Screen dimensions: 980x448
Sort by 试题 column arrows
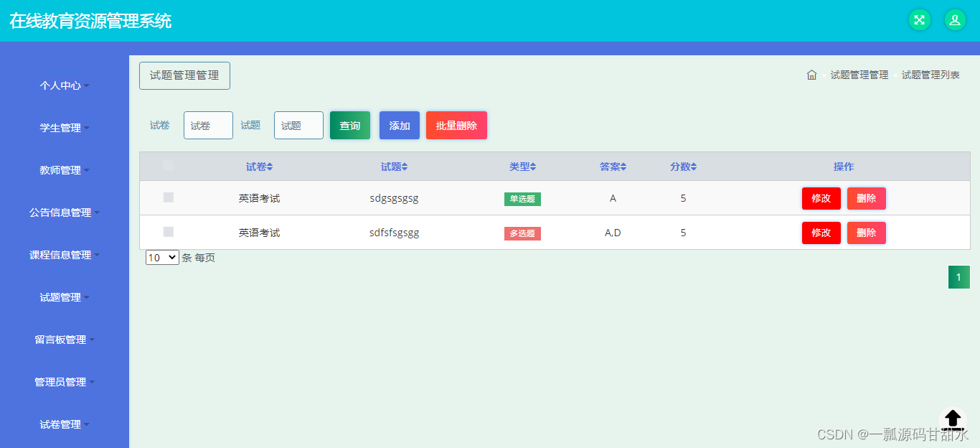pos(405,167)
